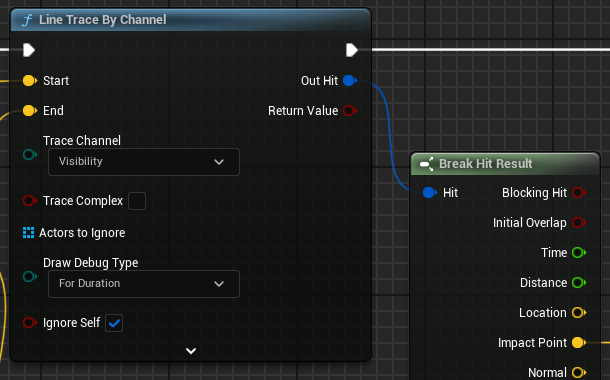Click the input execution pin on Line Trace
The image size is (610, 380).
[29, 50]
